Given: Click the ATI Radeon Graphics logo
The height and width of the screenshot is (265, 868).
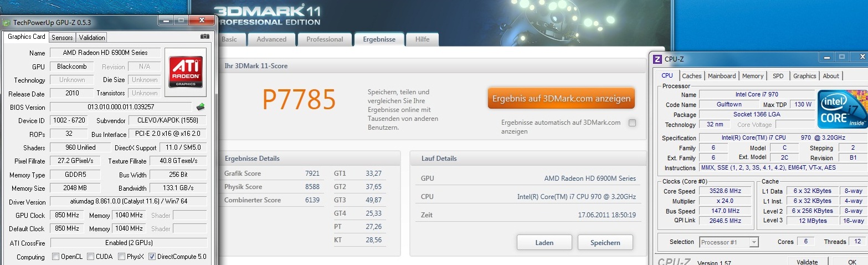Looking at the screenshot, I should (x=186, y=73).
